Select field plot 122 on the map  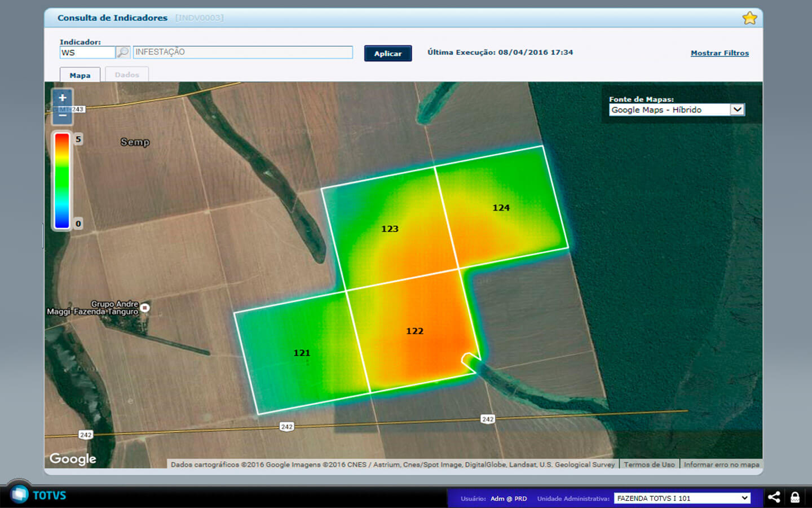pos(415,331)
